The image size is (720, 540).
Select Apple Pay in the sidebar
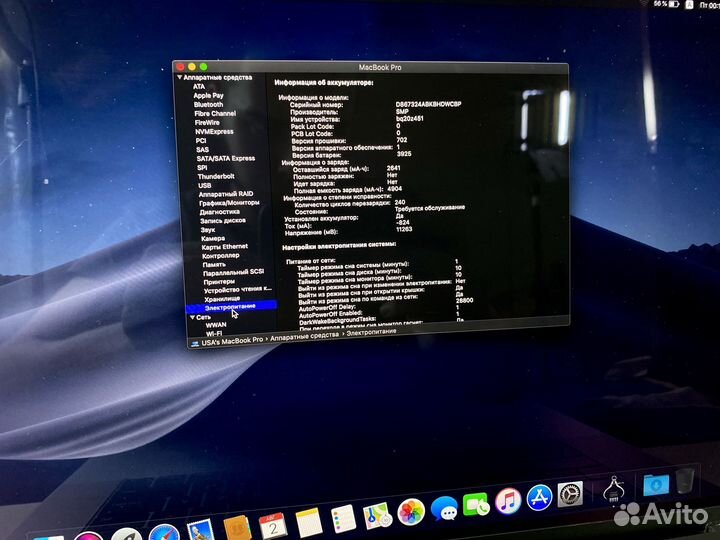click(x=208, y=96)
